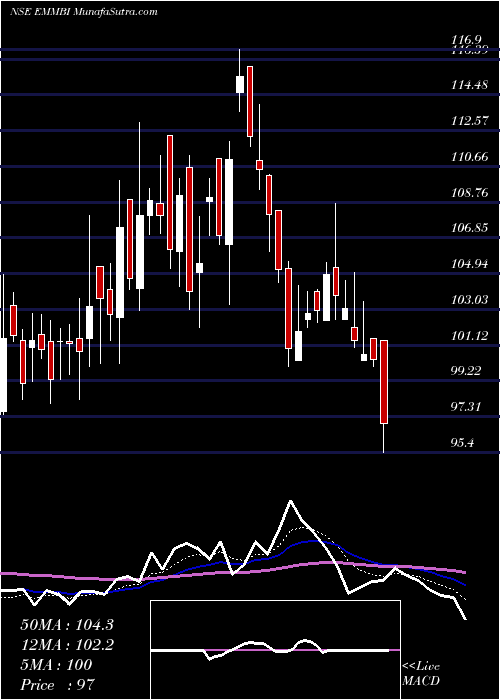The image size is (500, 700).
Task: Click the Price : 97 reading
Action: click(x=58, y=685)
